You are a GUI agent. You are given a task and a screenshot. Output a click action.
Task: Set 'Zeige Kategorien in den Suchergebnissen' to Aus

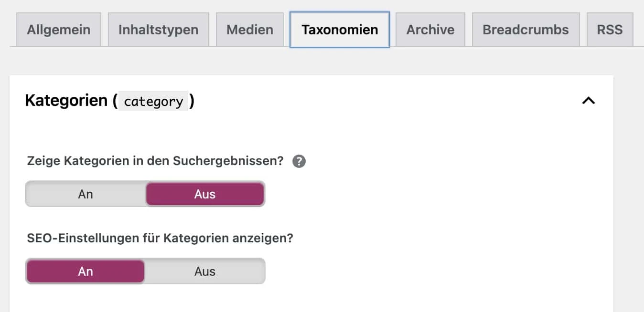(204, 194)
